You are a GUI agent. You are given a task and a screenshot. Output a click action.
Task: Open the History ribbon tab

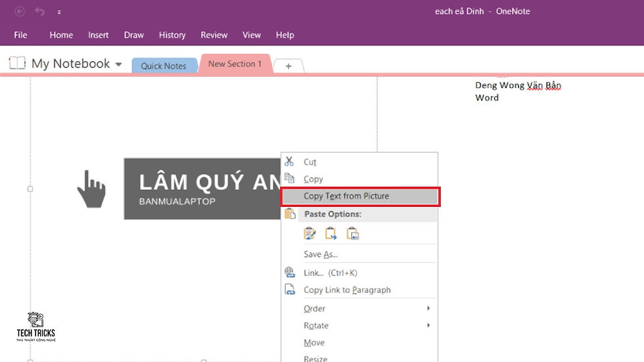pos(172,35)
